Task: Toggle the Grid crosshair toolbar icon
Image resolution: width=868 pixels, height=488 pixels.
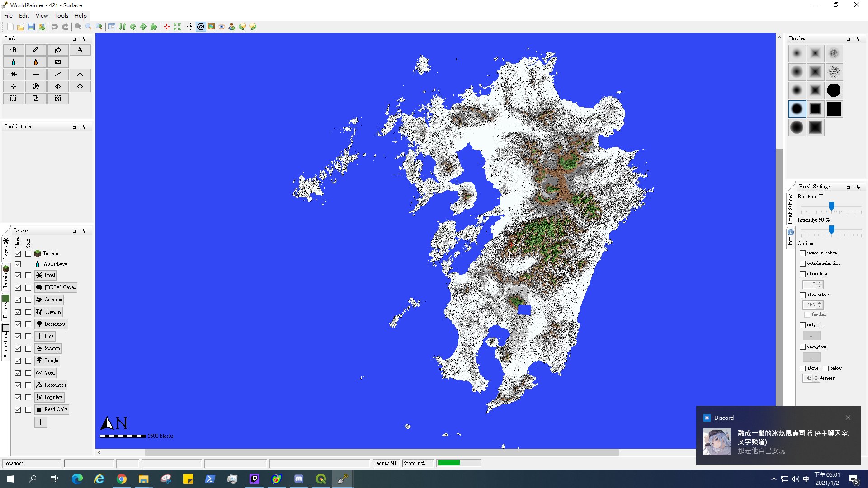Action: (x=190, y=27)
